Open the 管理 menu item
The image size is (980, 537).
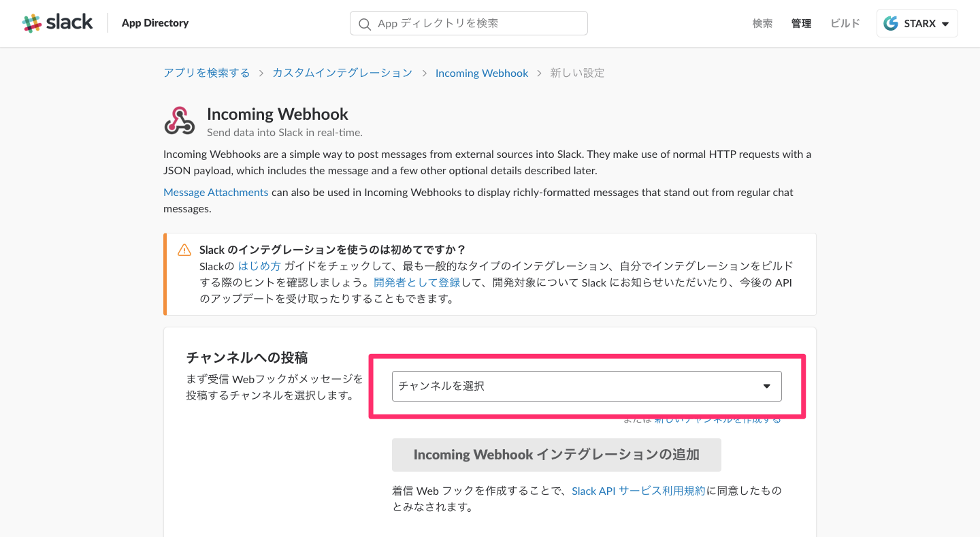pos(801,23)
